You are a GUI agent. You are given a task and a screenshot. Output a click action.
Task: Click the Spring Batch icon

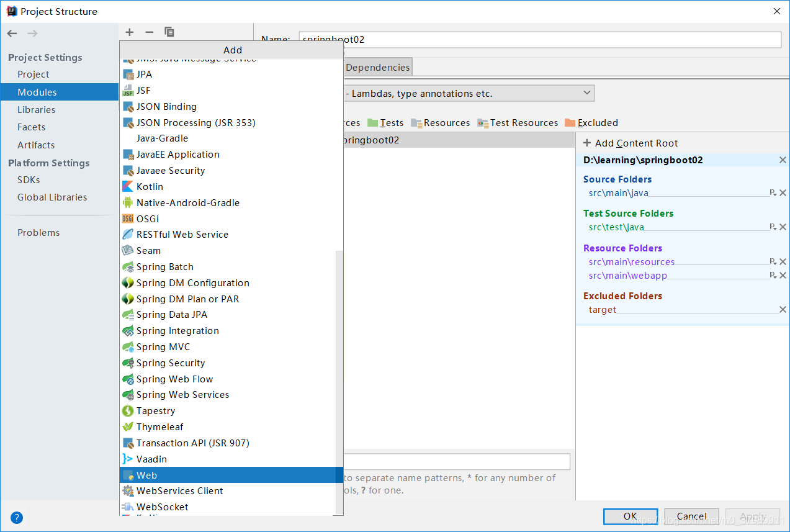point(128,267)
